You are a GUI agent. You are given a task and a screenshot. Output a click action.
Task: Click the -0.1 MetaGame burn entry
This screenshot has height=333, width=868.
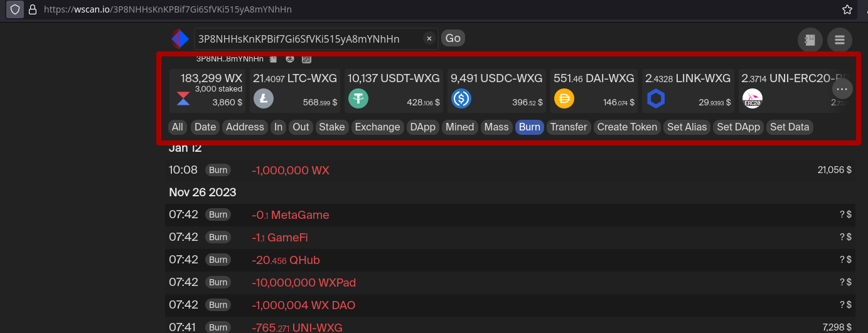point(291,215)
